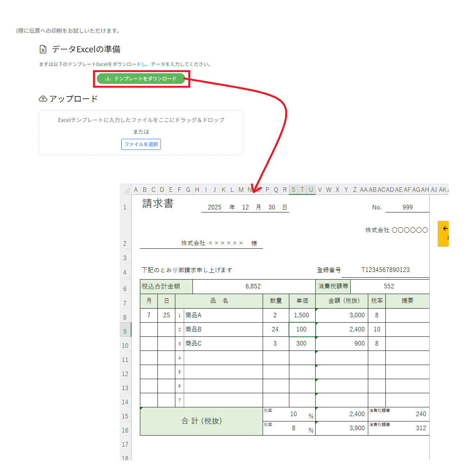Screen dimensions: 470x476
Task: Click the cloud upload icon beside アップロード
Action: pyautogui.click(x=43, y=99)
